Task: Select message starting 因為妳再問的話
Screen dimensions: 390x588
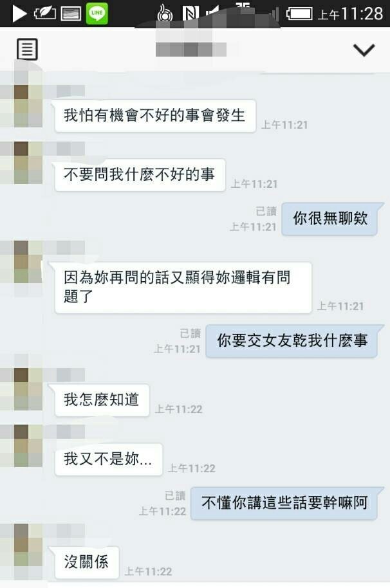Action: click(183, 288)
